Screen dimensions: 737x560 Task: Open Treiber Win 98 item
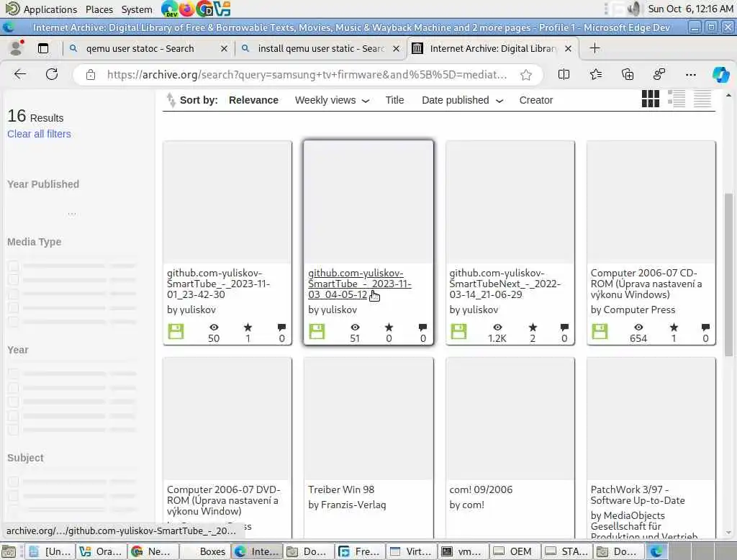pyautogui.click(x=341, y=489)
